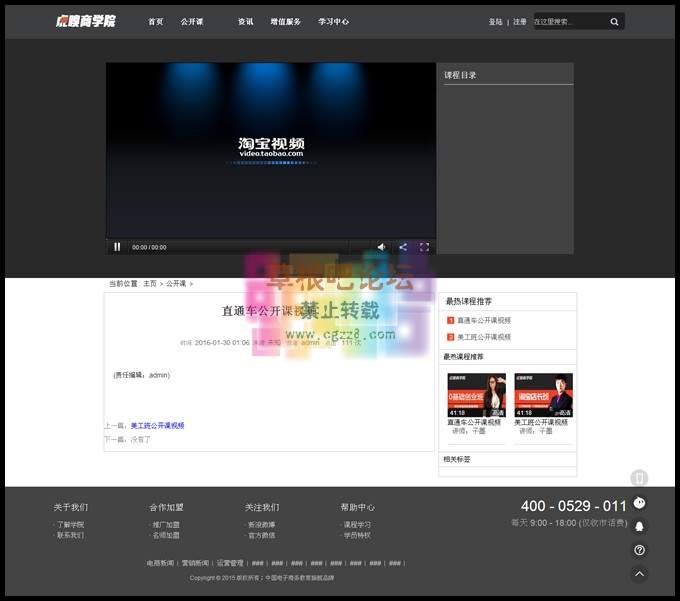Click 主页 in the breadcrumb

tap(150, 284)
